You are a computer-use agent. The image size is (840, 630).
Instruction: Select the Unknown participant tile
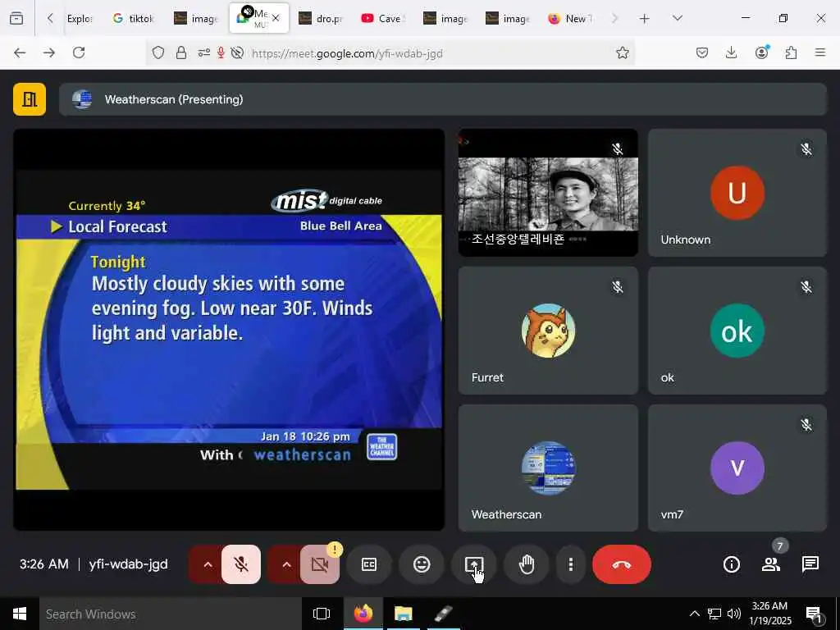click(737, 192)
